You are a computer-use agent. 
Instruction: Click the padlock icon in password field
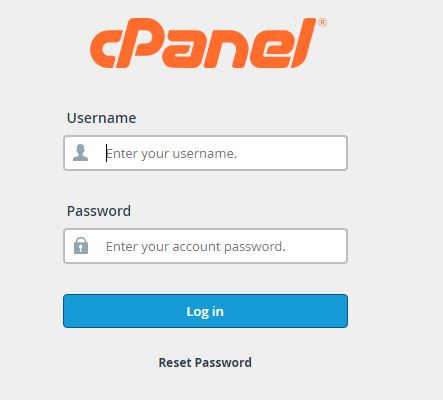81,246
